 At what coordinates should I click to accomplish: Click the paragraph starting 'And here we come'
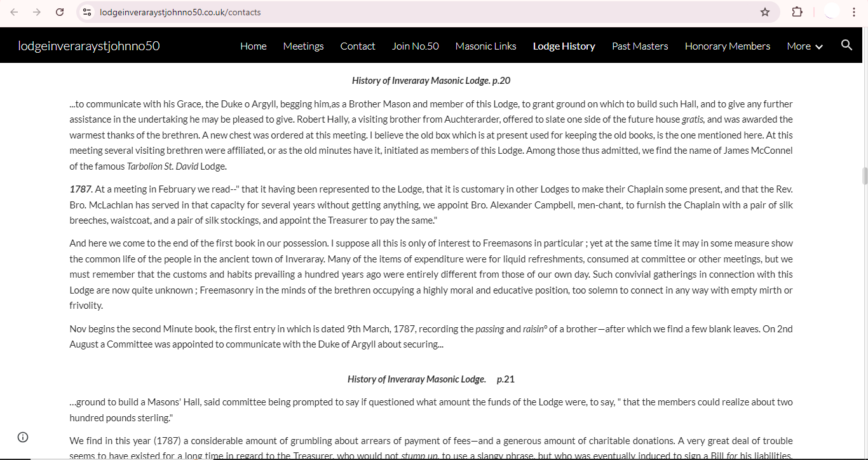pos(431,274)
